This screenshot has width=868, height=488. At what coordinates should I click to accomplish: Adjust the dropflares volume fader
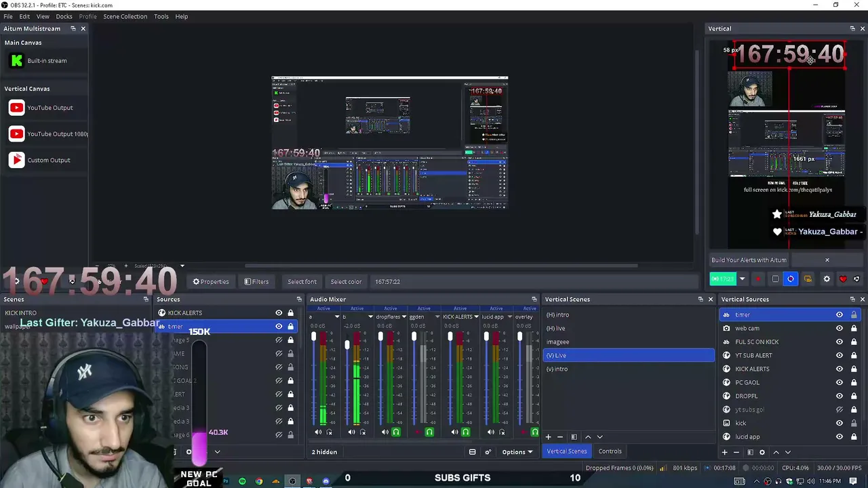tap(380, 337)
